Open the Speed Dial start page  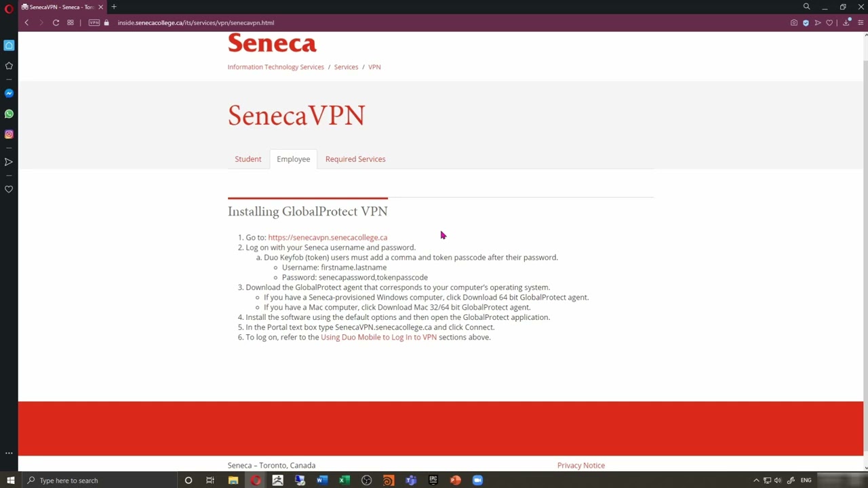(x=71, y=22)
